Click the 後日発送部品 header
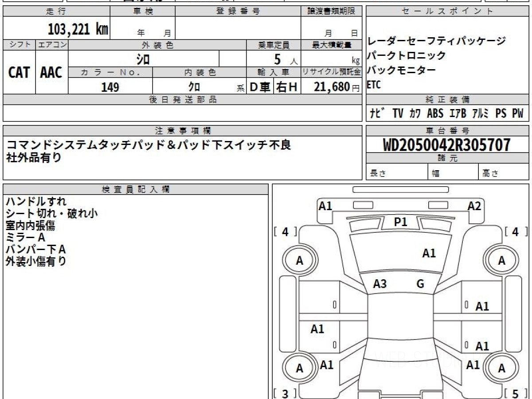The width and height of the screenshot is (532, 399). [x=183, y=100]
